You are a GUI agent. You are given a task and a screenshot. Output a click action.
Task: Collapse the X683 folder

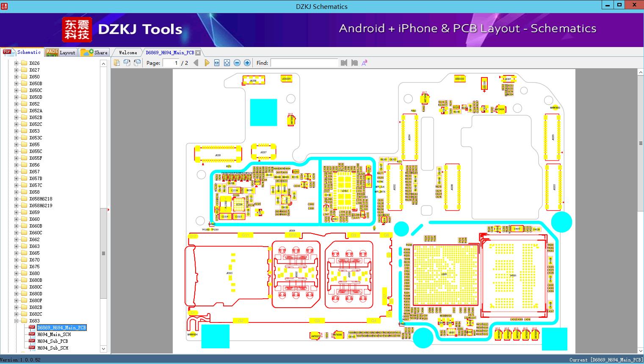pos(17,321)
